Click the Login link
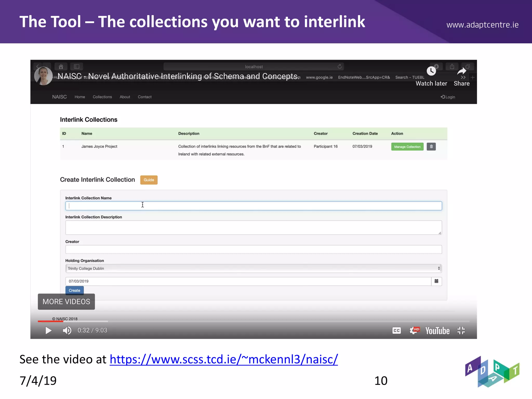Screen dimensions: 532x399 pyautogui.click(x=448, y=97)
